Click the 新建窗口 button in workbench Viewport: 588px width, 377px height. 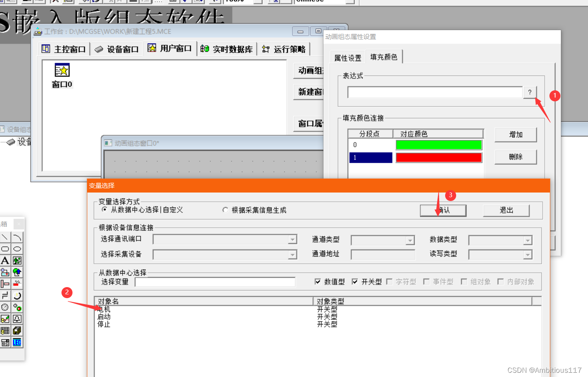pos(309,92)
